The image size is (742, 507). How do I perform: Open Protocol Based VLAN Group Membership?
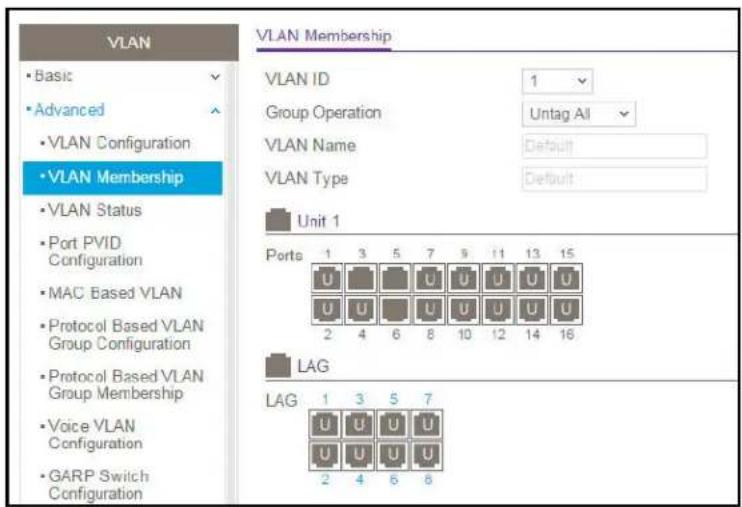(x=126, y=384)
